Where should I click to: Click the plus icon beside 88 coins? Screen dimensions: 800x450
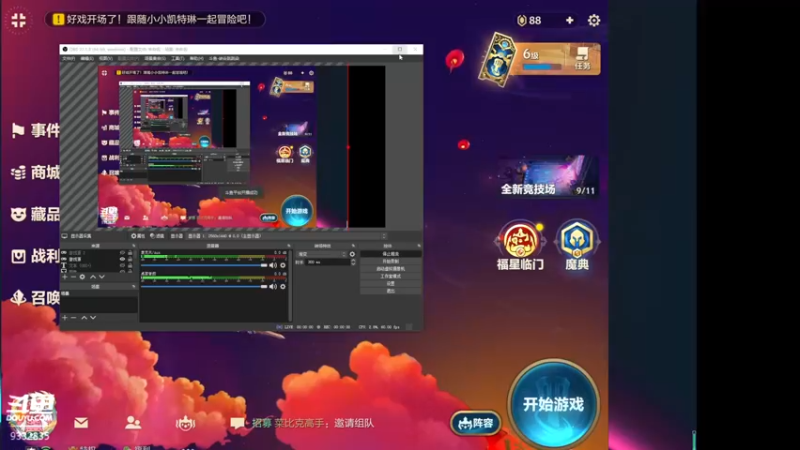[569, 20]
